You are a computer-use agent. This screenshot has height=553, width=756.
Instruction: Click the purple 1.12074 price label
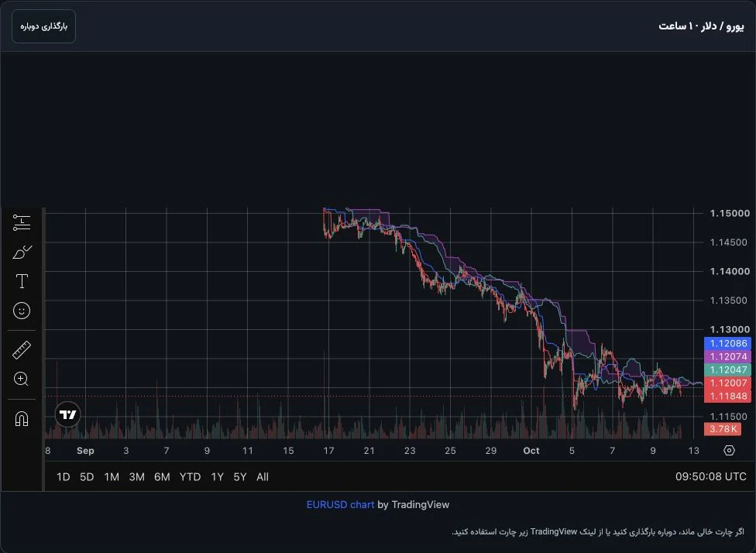pos(727,357)
